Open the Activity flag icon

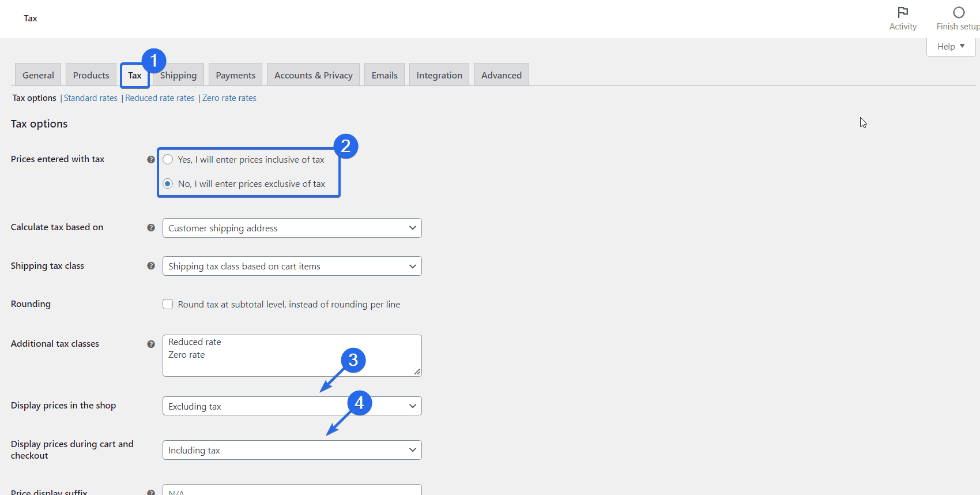pyautogui.click(x=903, y=12)
